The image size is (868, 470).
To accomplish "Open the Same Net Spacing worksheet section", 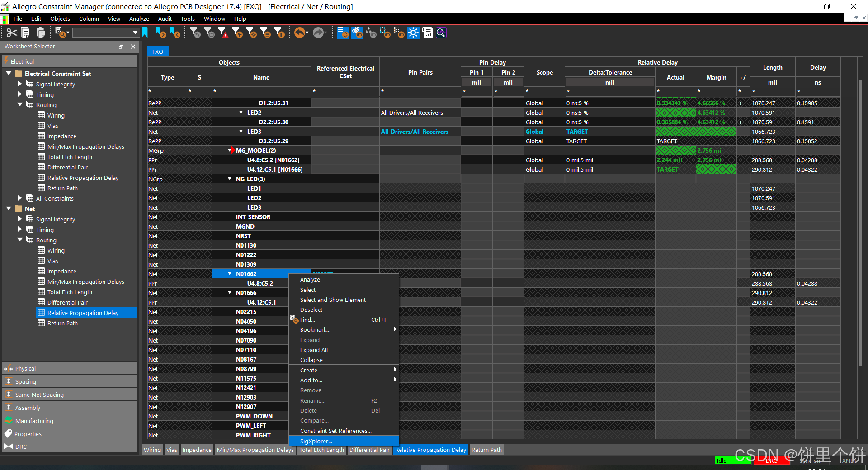I will coord(70,395).
